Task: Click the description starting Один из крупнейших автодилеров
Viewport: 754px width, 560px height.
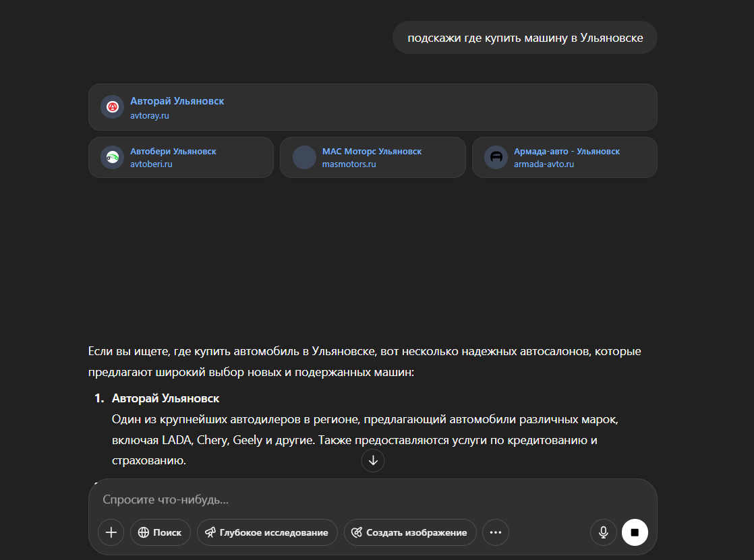Action: (x=365, y=440)
